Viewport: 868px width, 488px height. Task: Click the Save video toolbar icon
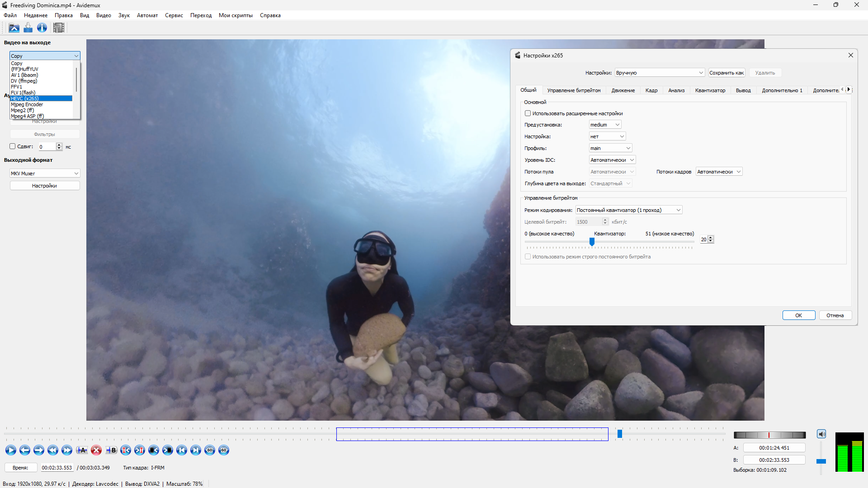coord(28,28)
